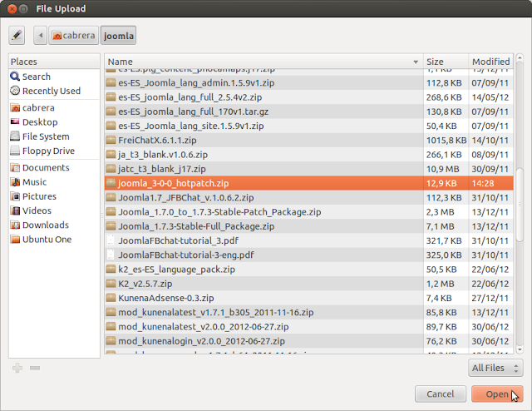532x411 pixels.
Task: Select mod_kunenalatest_v1.7.1_b305_2011-11-16.zip
Action: (x=308, y=312)
